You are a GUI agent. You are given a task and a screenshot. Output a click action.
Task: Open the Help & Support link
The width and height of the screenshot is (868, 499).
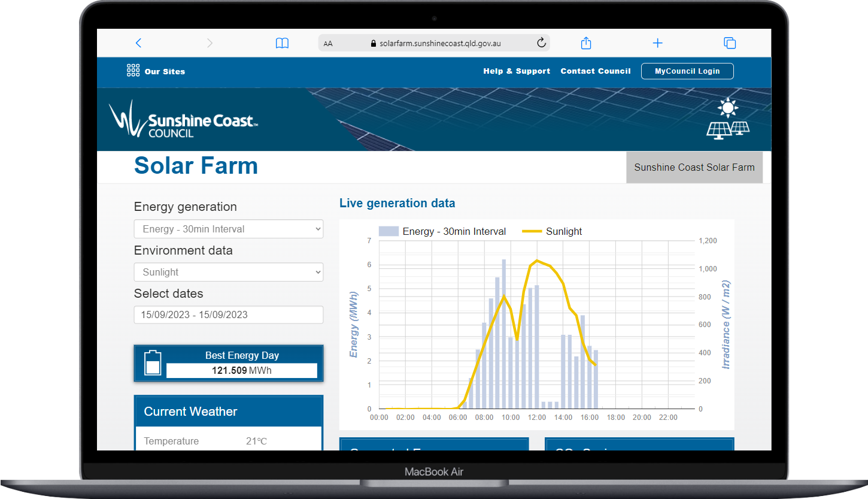coord(517,71)
